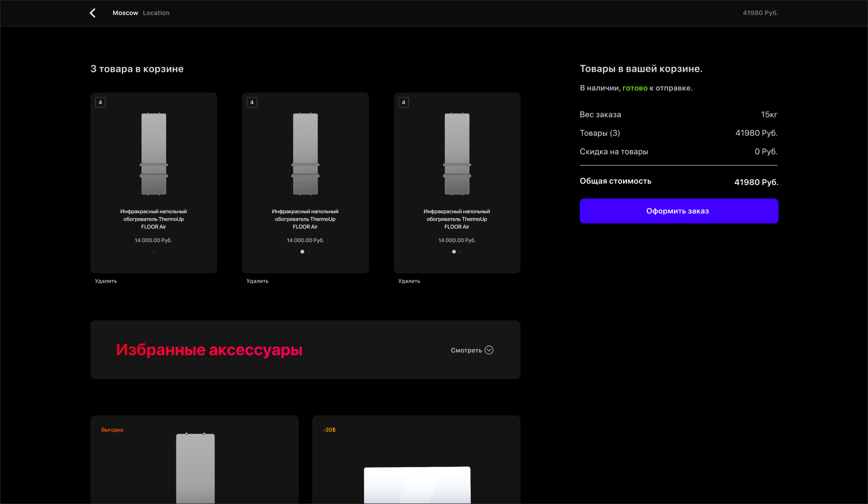Open the first heater product image
Image resolution: width=868 pixels, height=504 pixels.
(154, 154)
